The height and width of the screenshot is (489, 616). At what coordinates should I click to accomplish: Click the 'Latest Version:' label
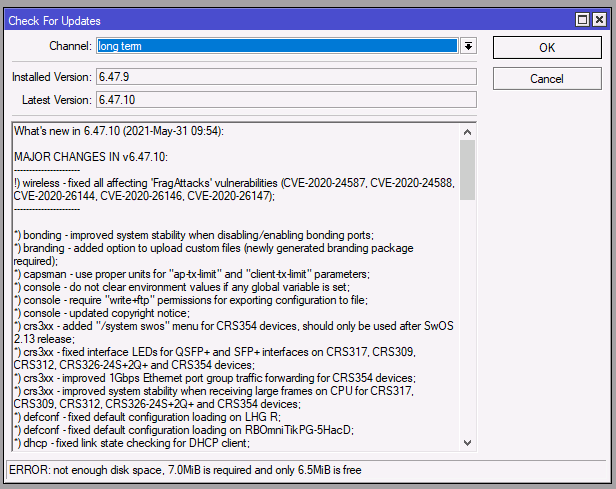(57, 100)
